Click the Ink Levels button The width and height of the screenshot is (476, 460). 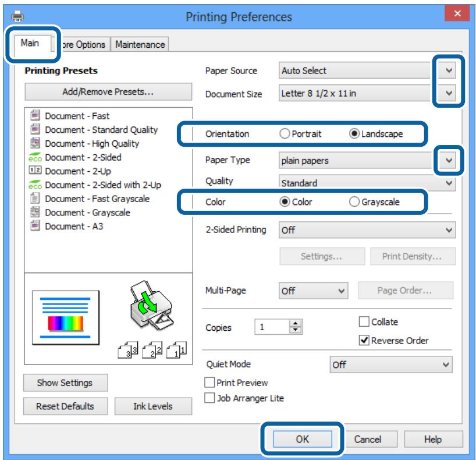point(153,406)
